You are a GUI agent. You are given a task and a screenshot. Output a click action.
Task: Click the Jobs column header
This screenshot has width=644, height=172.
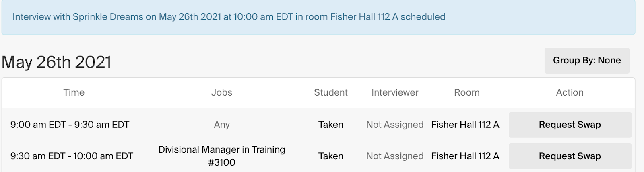pyautogui.click(x=222, y=92)
